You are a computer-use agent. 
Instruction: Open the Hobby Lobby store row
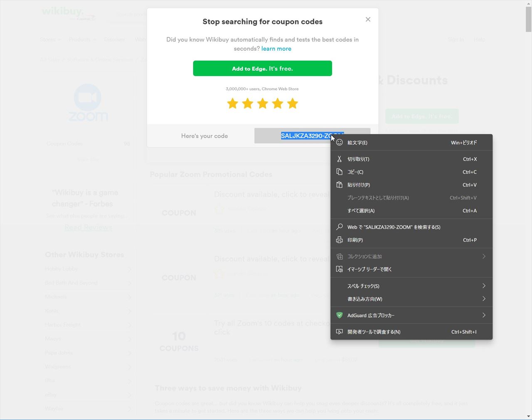coord(88,269)
